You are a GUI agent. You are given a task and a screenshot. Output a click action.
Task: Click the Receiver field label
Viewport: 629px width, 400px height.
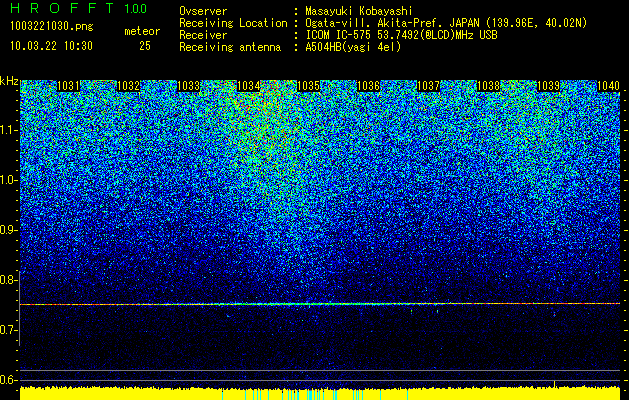203,35
